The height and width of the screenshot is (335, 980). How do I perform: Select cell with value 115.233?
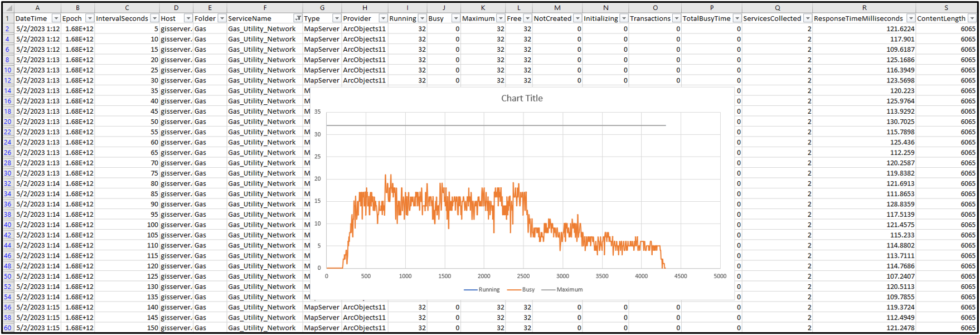point(864,235)
